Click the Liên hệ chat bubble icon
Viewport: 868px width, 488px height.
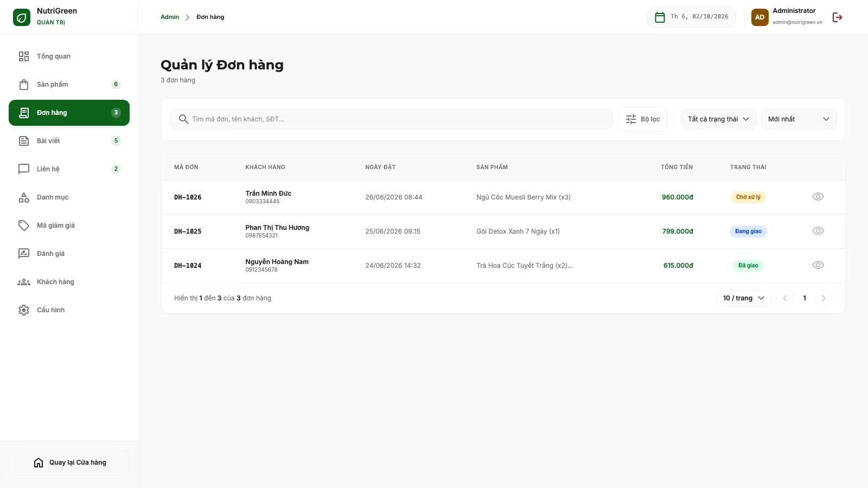pos(24,169)
